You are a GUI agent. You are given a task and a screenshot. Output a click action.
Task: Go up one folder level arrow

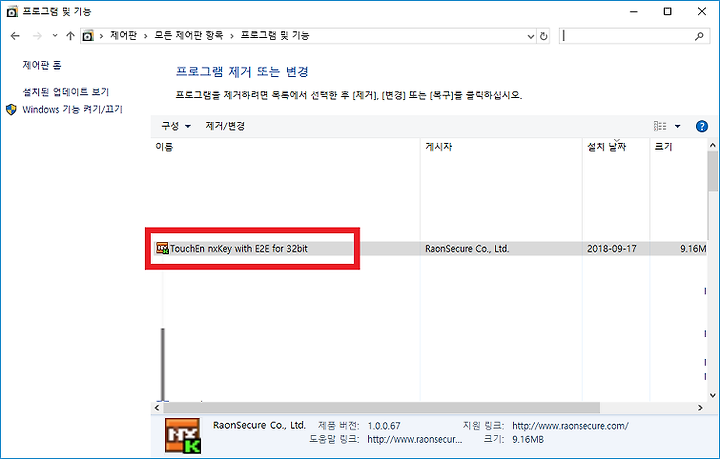tap(70, 36)
